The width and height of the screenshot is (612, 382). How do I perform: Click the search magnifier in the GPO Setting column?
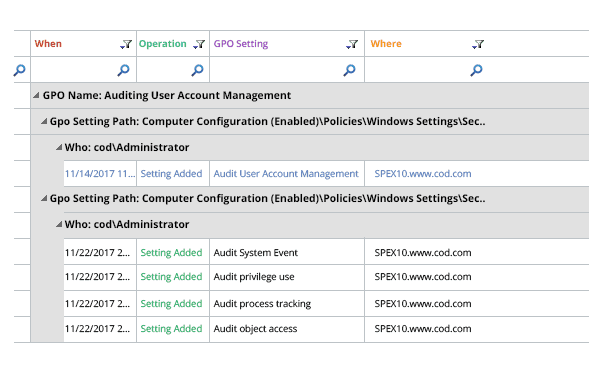click(x=349, y=70)
